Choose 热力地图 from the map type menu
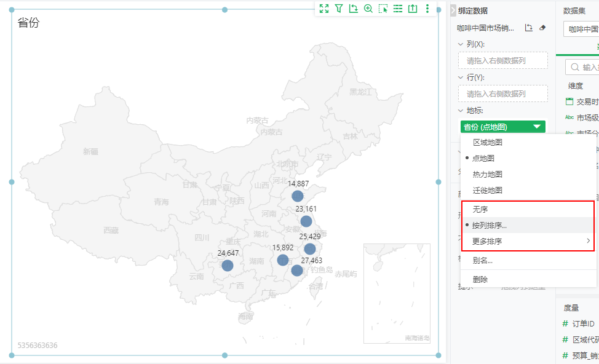This screenshot has height=364, width=599. (x=486, y=173)
